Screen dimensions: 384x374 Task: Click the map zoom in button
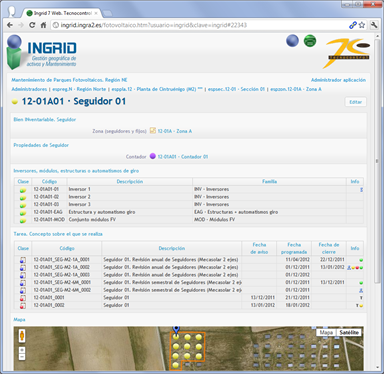(22, 350)
